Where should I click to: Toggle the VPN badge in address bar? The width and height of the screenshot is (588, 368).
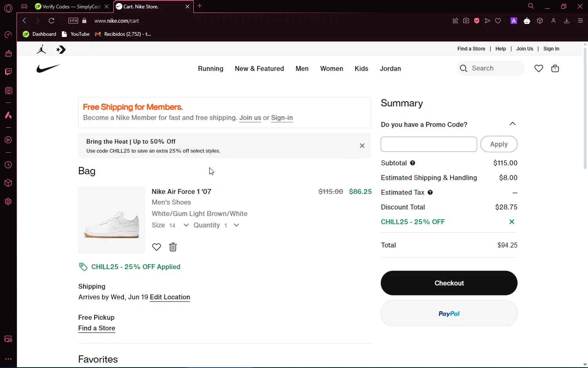(x=73, y=21)
